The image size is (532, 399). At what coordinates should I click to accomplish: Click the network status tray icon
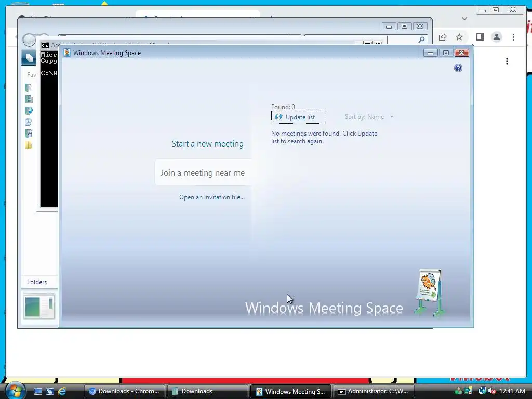[482, 391]
